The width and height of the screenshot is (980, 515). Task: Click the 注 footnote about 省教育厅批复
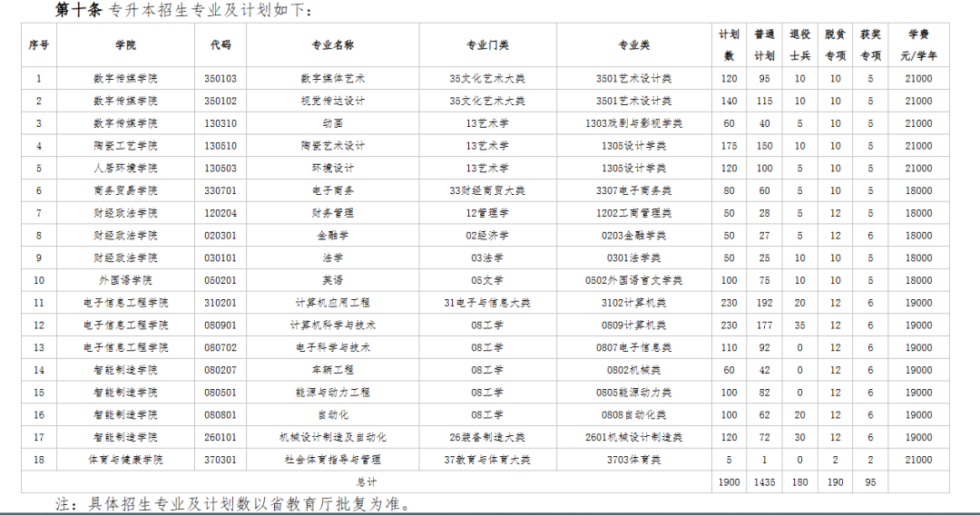tap(234, 504)
